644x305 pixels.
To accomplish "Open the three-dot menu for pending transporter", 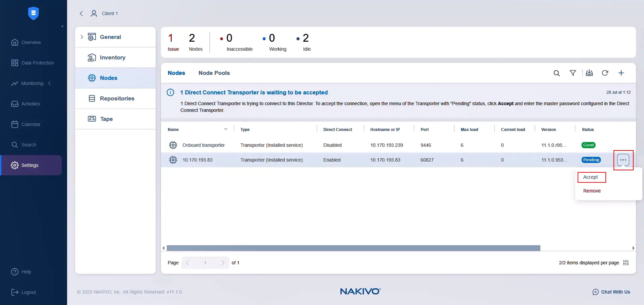I will pyautogui.click(x=623, y=160).
